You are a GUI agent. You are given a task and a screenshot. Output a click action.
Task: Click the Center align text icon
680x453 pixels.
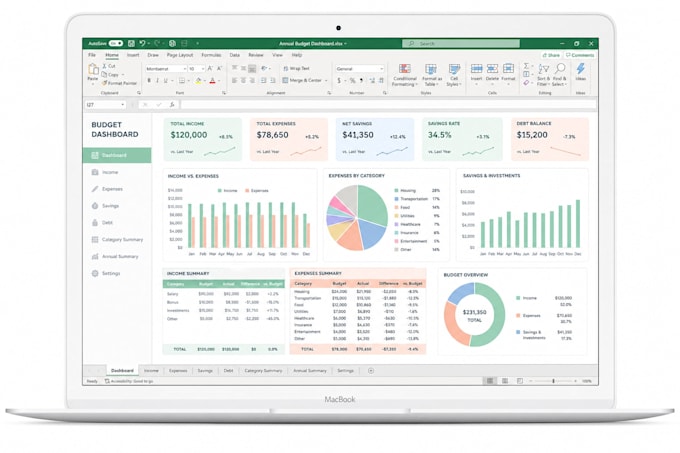(243, 81)
